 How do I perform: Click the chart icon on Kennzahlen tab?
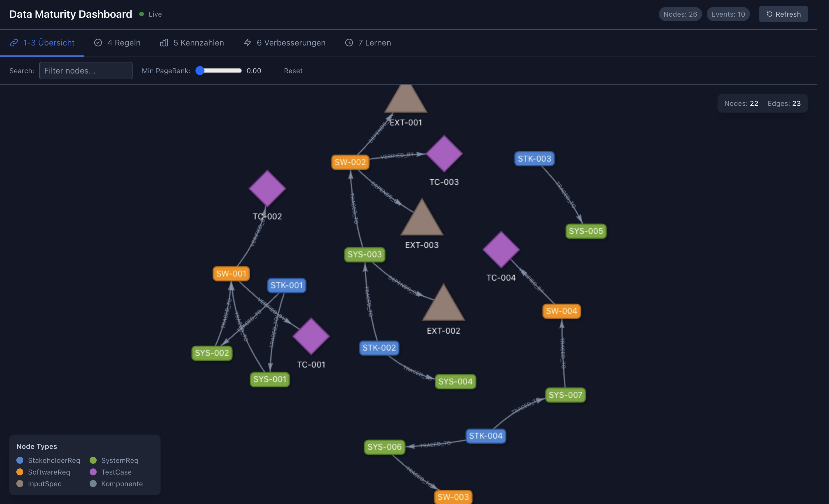pos(164,43)
